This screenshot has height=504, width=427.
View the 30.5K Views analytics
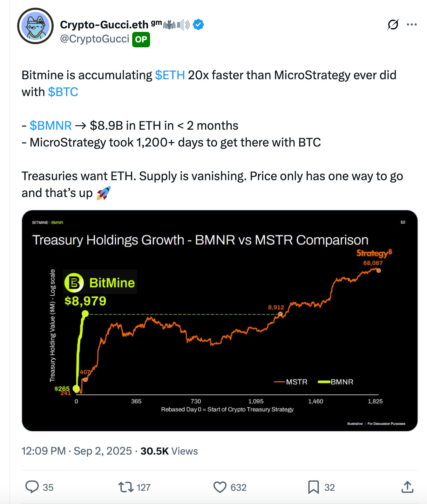[169, 451]
